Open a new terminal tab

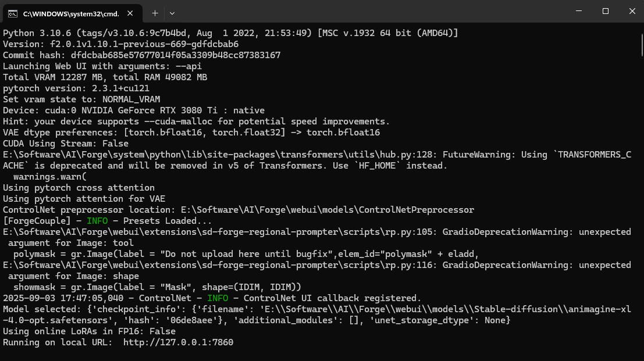click(155, 12)
